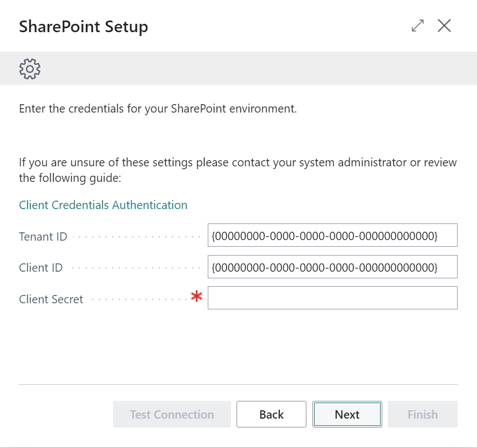Select the Tenant ID input field
477x448 pixels.
click(x=332, y=235)
